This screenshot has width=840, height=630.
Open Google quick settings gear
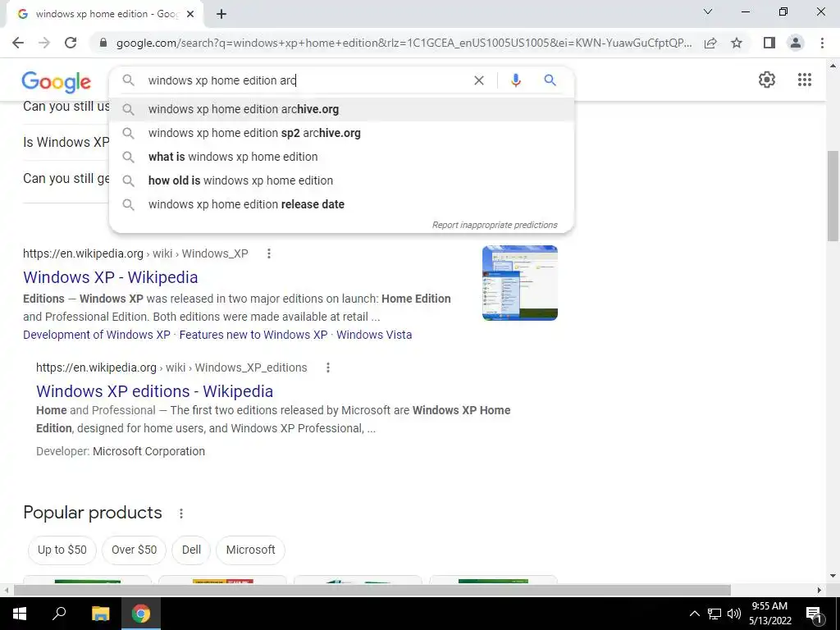pyautogui.click(x=767, y=80)
